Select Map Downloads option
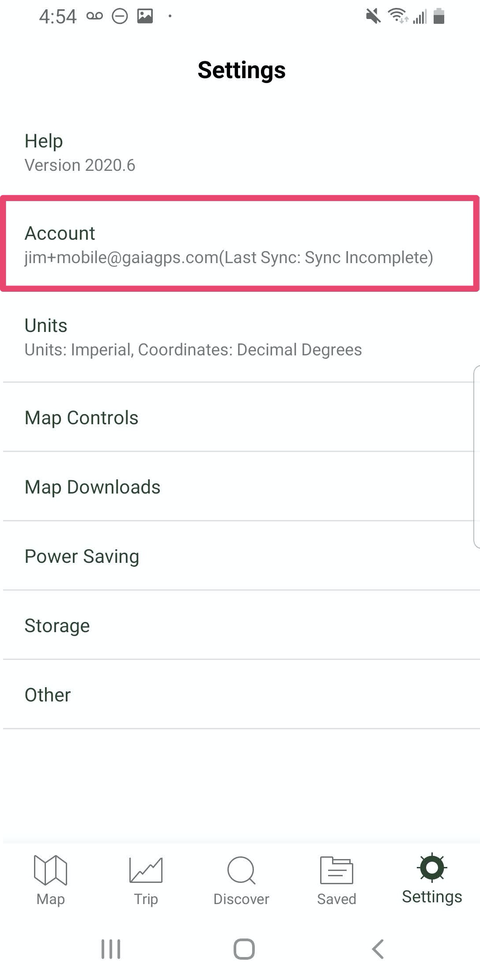480x980 pixels. 240,487
